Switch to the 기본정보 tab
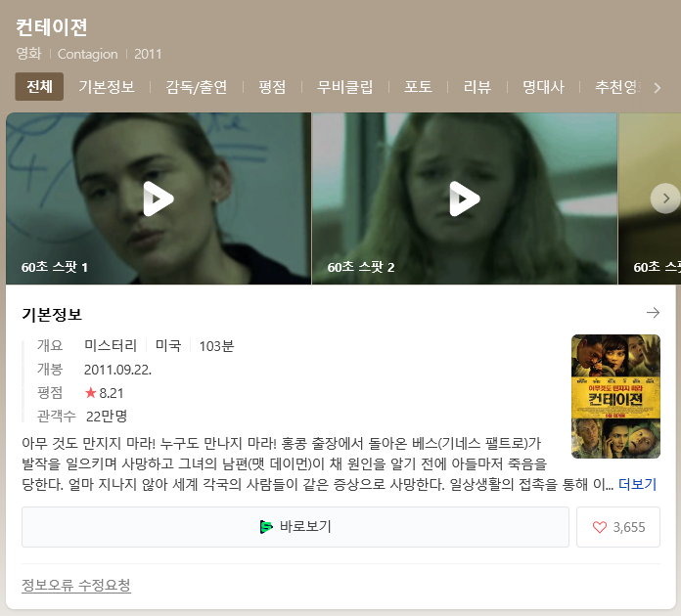 (x=107, y=87)
